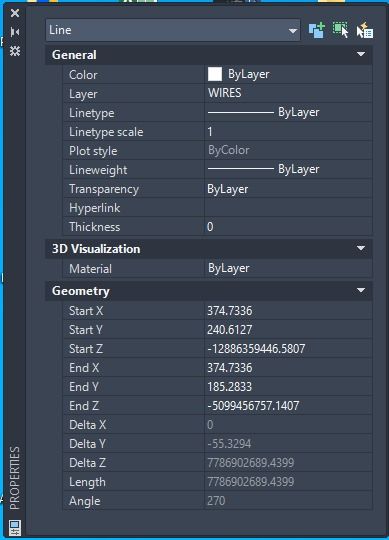Collapse the Geometry section
Image resolution: width=389 pixels, height=540 pixels.
[361, 291]
